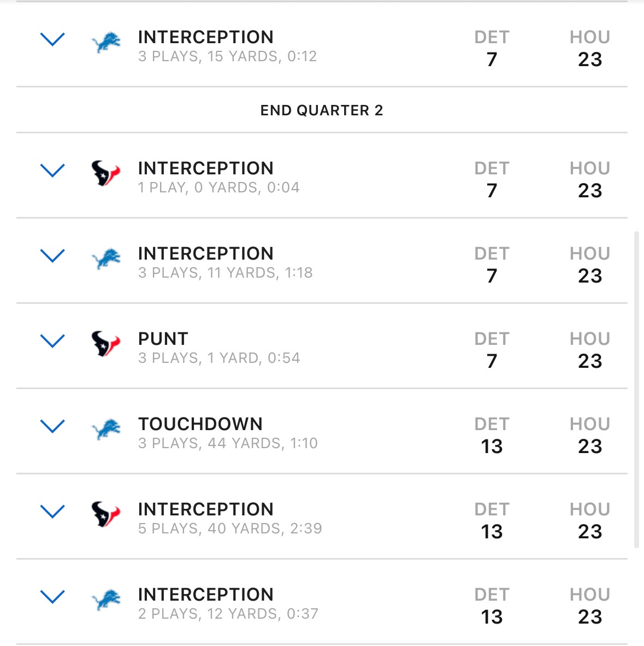This screenshot has height=646, width=644.
Task: Click the END QUARTER 2 divider
Action: pos(322,110)
